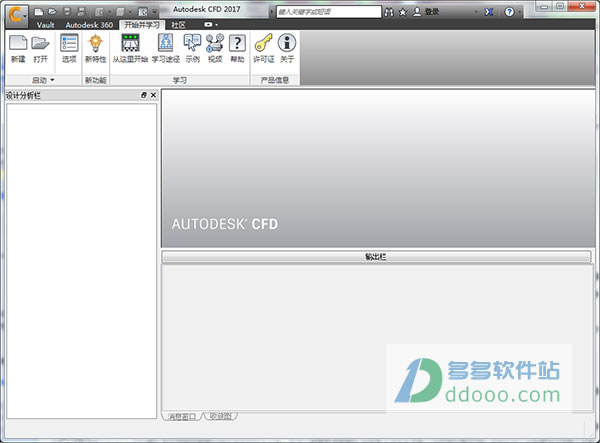Image resolution: width=600 pixels, height=443 pixels.
Task: Create a new study with 新建 ribbon icon
Action: click(x=18, y=49)
